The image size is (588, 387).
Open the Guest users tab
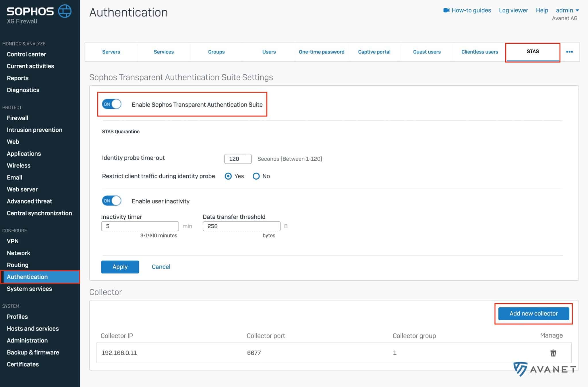tap(427, 52)
